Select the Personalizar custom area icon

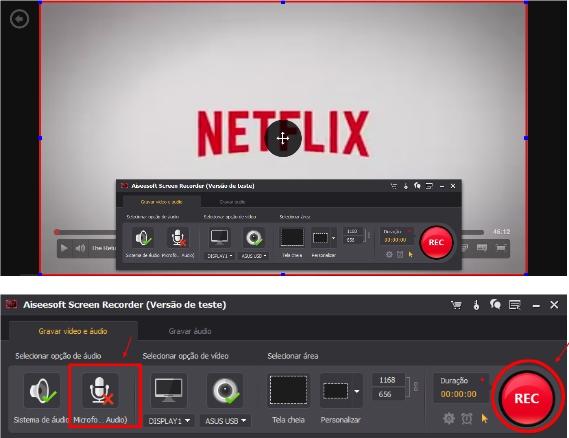336,391
